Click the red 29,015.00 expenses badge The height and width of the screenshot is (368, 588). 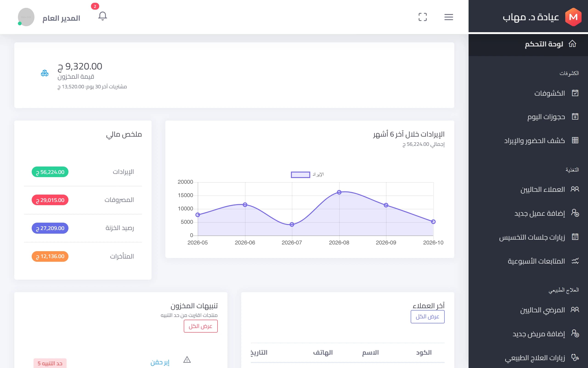[50, 200]
